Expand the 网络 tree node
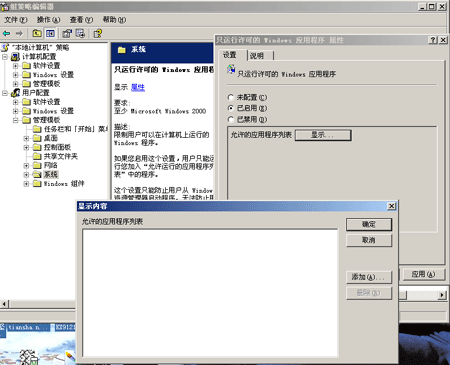The height and width of the screenshot is (365, 450). point(26,165)
